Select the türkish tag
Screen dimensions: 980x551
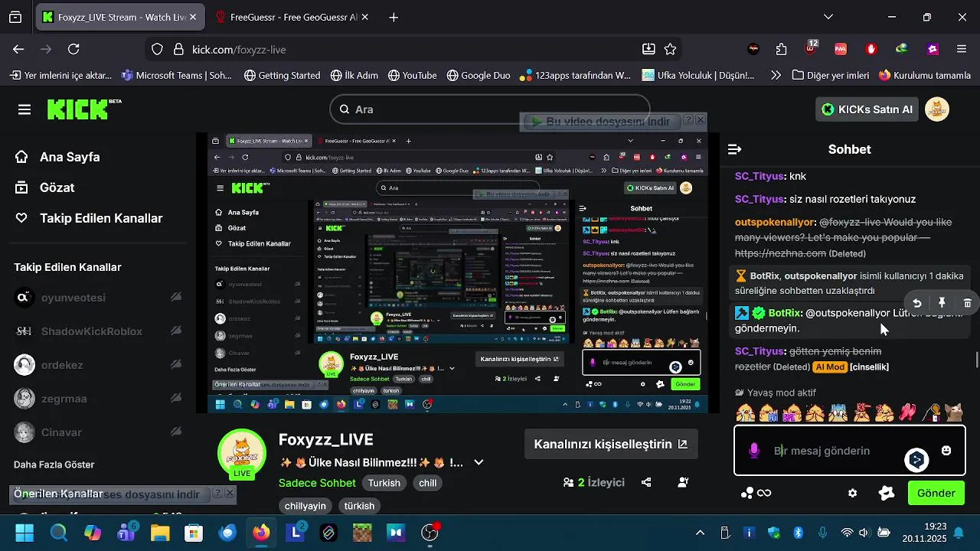pos(359,506)
